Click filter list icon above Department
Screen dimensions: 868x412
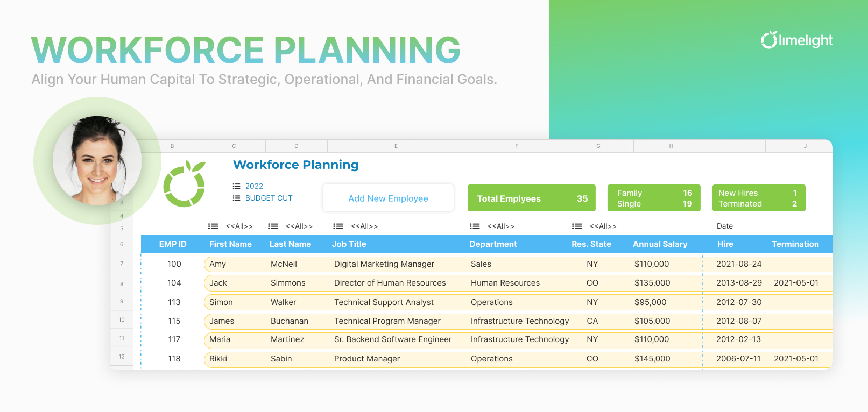coord(475,226)
